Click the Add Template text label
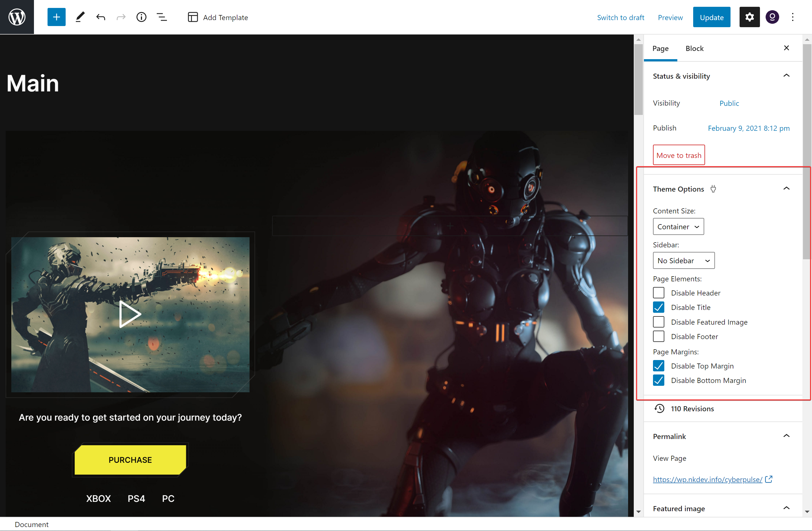Image resolution: width=812 pixels, height=531 pixels. [225, 17]
